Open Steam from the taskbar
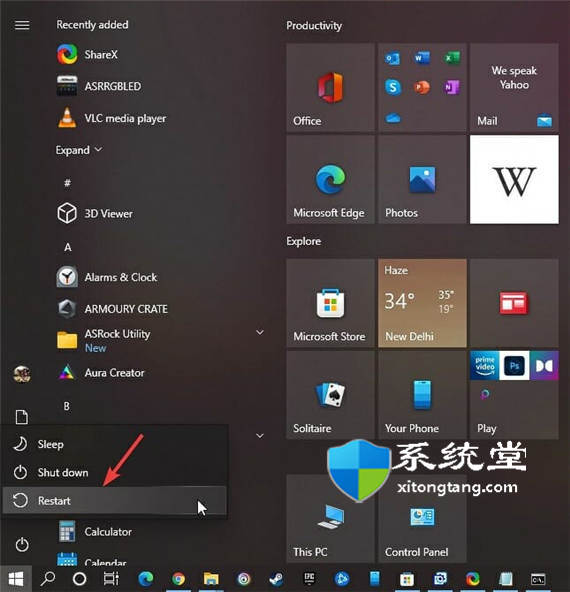 pos(277,578)
